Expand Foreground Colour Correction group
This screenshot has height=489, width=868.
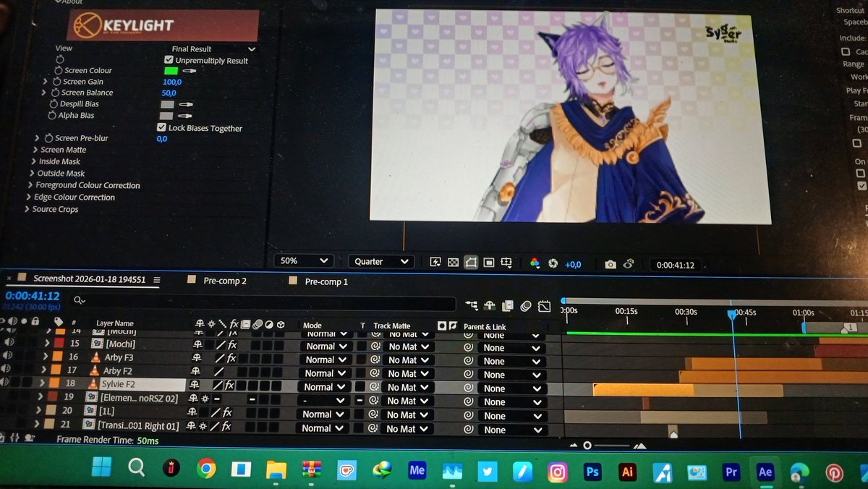point(30,185)
